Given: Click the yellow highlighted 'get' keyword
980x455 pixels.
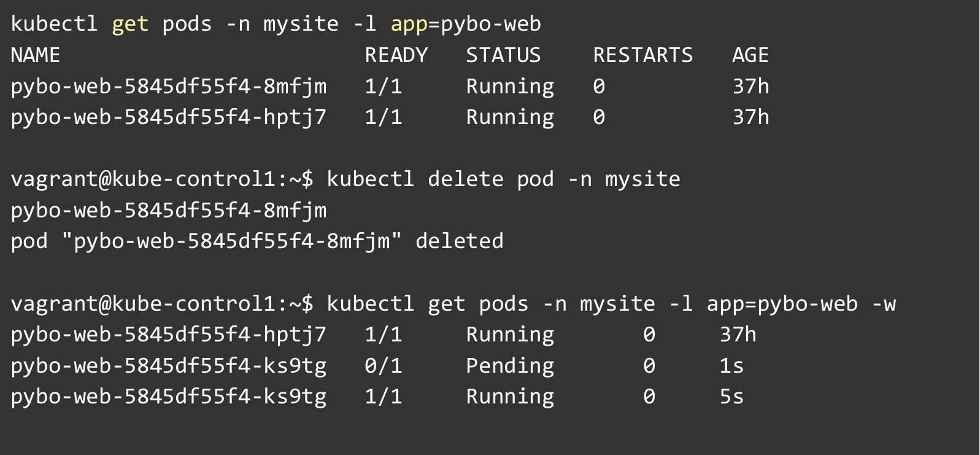Looking at the screenshot, I should coord(130,24).
